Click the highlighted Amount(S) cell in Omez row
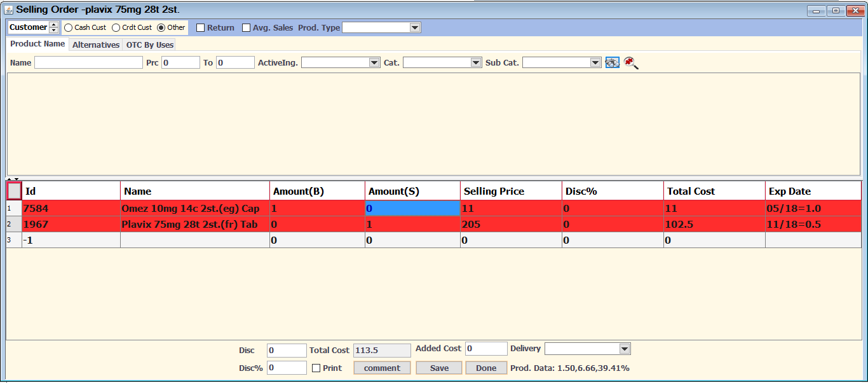The image size is (868, 383). (x=413, y=208)
